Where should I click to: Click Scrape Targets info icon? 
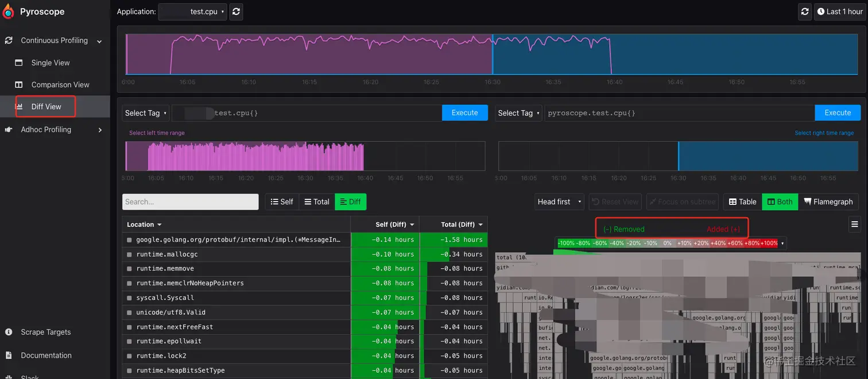(x=9, y=332)
